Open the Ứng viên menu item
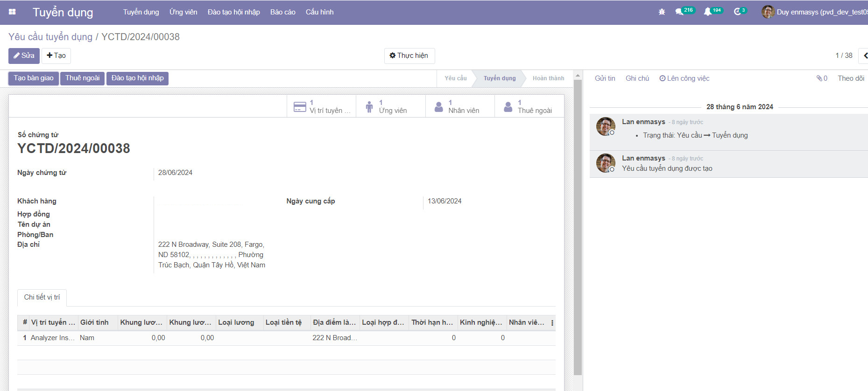Viewport: 868px width, 391px height. [183, 12]
